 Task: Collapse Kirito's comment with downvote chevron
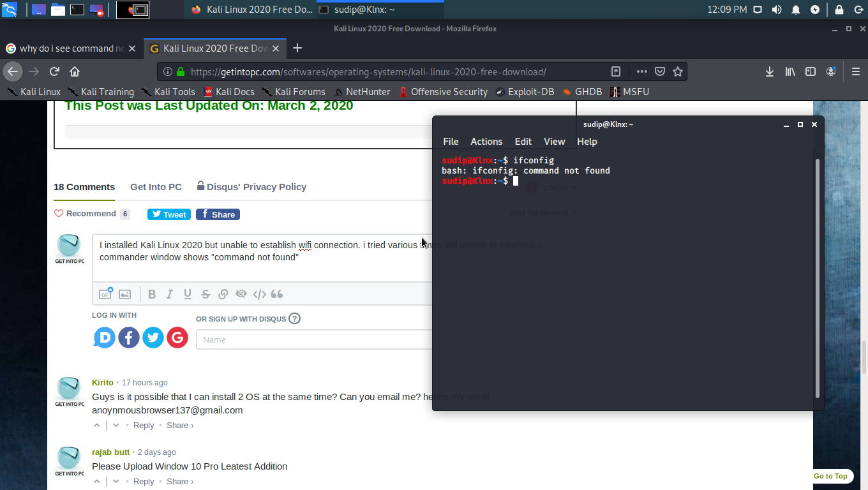pyautogui.click(x=116, y=426)
